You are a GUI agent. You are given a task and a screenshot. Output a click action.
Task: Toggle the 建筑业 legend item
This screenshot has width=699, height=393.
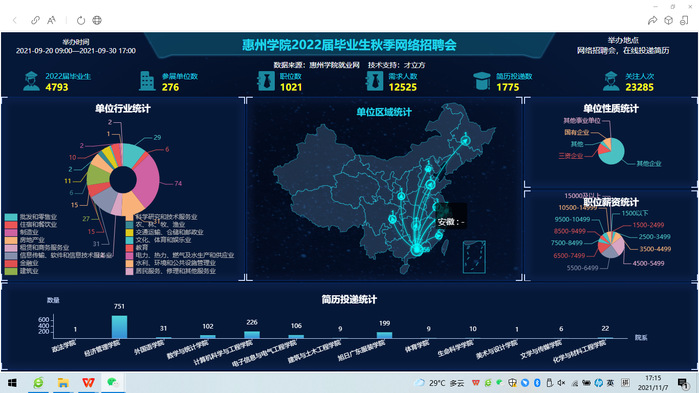tap(22, 270)
